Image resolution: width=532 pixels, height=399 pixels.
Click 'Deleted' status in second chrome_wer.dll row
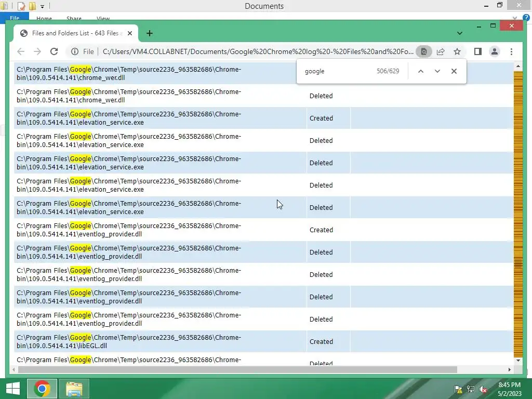point(321,96)
